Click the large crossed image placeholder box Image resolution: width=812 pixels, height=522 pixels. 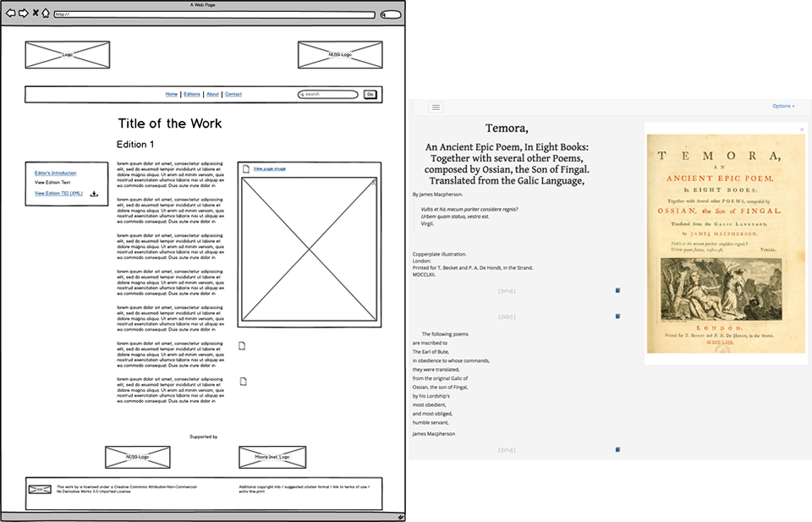(x=310, y=250)
